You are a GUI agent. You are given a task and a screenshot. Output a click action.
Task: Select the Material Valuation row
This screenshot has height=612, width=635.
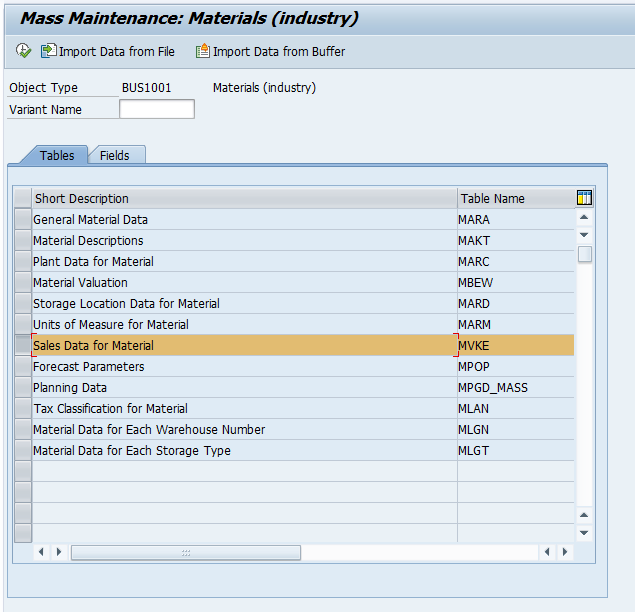81,283
